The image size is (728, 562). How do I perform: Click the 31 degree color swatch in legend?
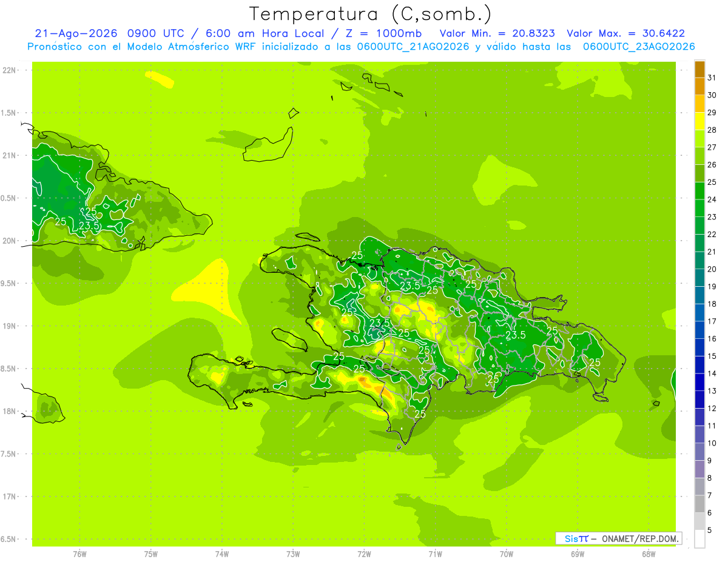tap(699, 69)
